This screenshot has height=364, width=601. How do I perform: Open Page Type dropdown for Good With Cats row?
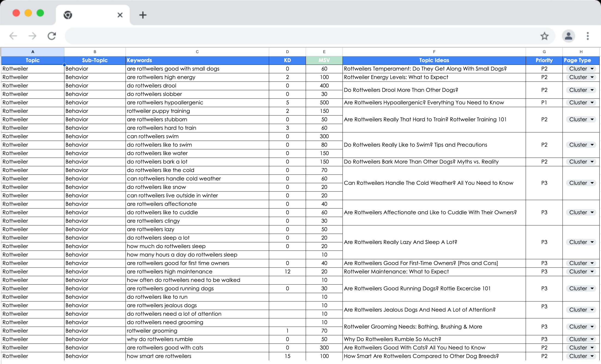(582, 348)
